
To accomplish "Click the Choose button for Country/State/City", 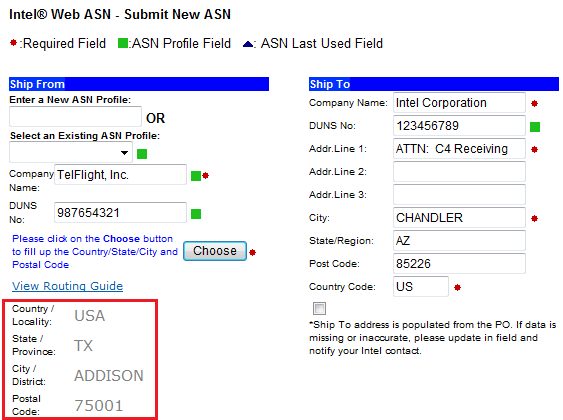I will pos(215,251).
